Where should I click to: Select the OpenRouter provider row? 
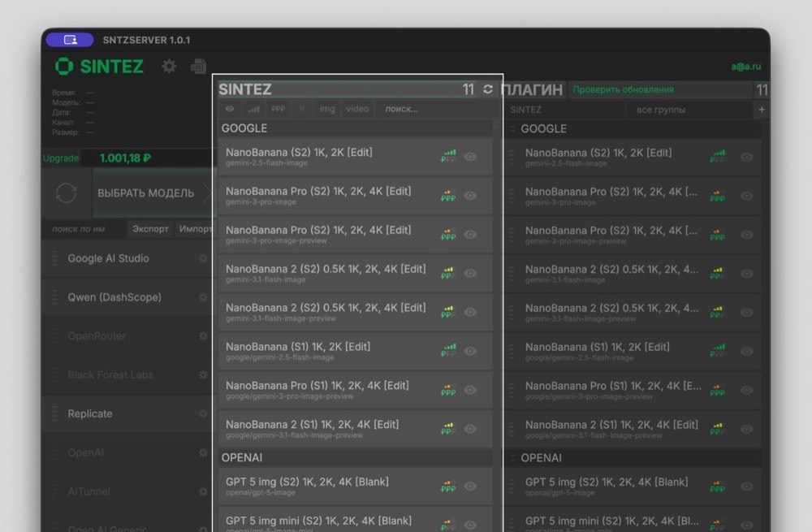(127, 335)
